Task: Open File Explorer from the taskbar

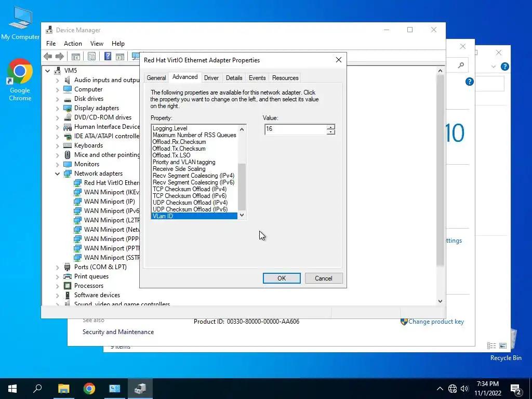Action: coord(63,389)
